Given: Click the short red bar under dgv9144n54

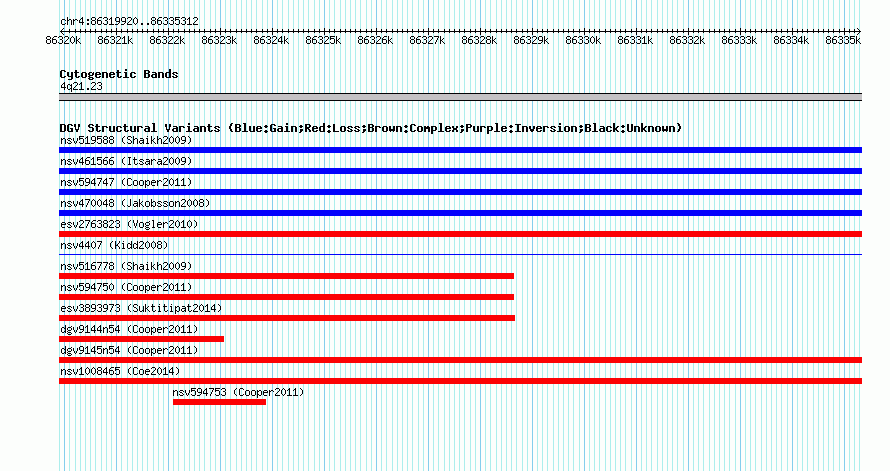Looking at the screenshot, I should (x=141, y=339).
